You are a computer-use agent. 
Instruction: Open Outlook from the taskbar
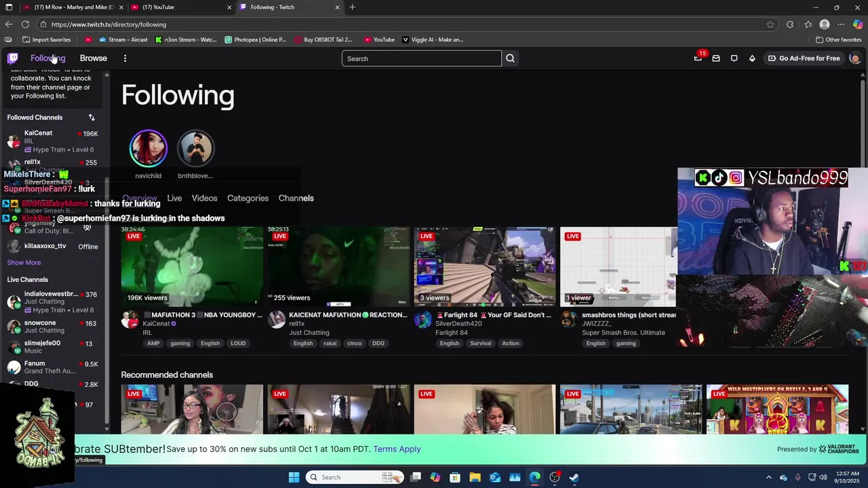coord(495,477)
